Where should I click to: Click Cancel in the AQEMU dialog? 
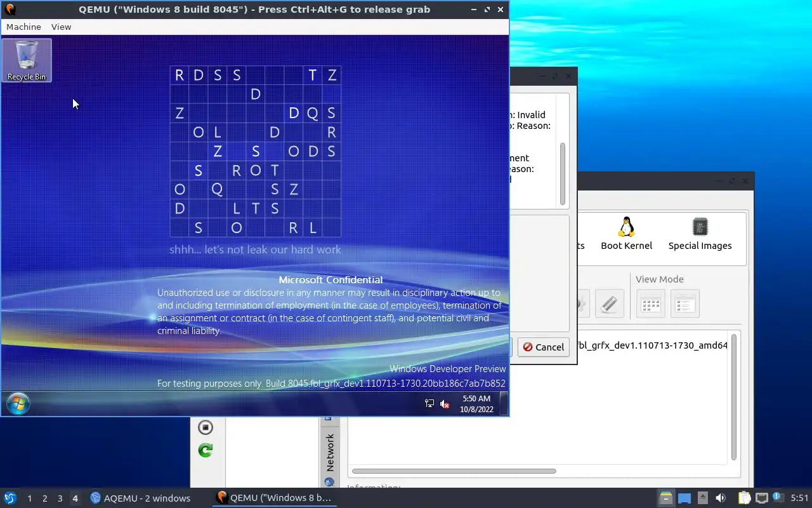(544, 347)
